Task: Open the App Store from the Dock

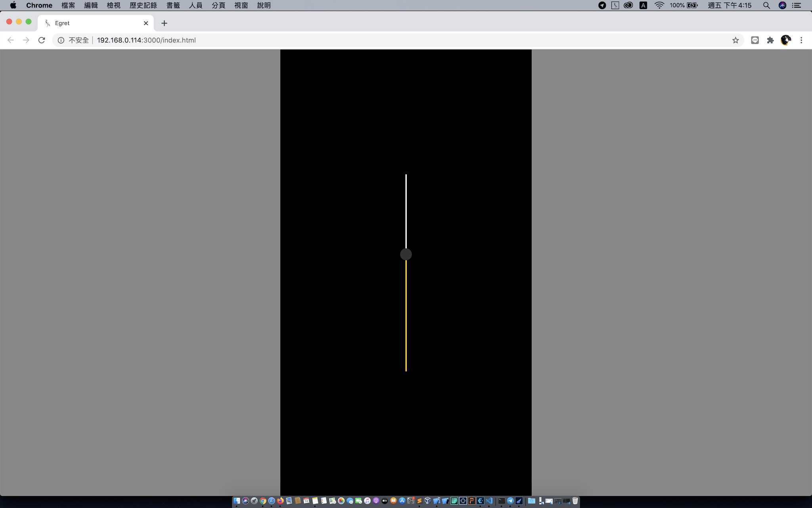Action: click(x=402, y=501)
